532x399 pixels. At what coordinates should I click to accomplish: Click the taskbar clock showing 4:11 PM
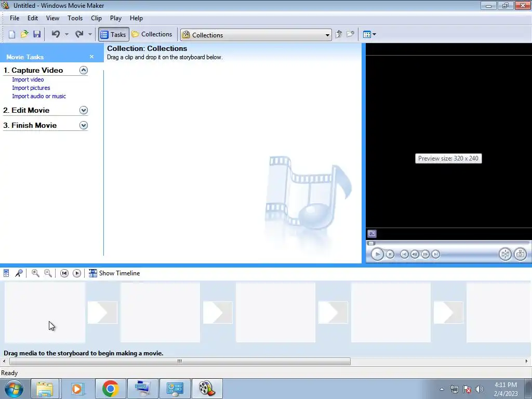[x=506, y=389]
